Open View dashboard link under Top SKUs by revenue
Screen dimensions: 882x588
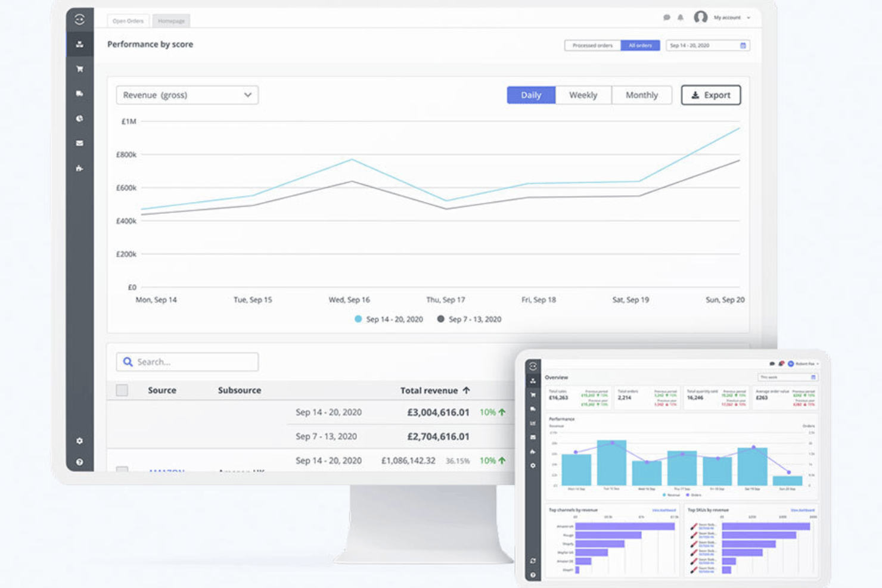point(802,510)
